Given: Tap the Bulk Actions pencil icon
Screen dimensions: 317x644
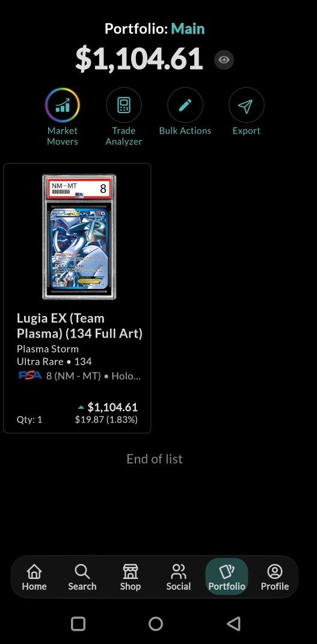Looking at the screenshot, I should click(x=185, y=105).
